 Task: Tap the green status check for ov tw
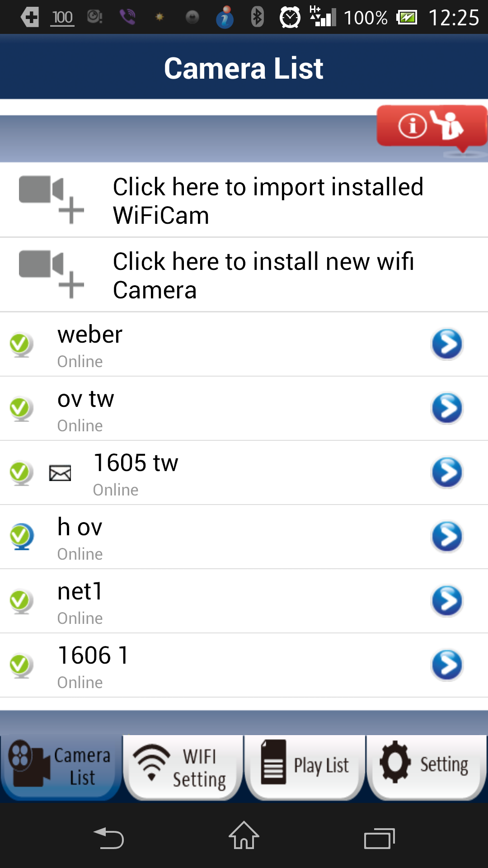click(21, 409)
